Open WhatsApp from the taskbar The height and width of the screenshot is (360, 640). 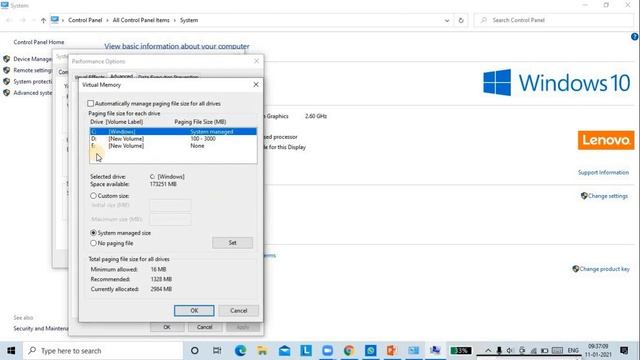point(371,351)
